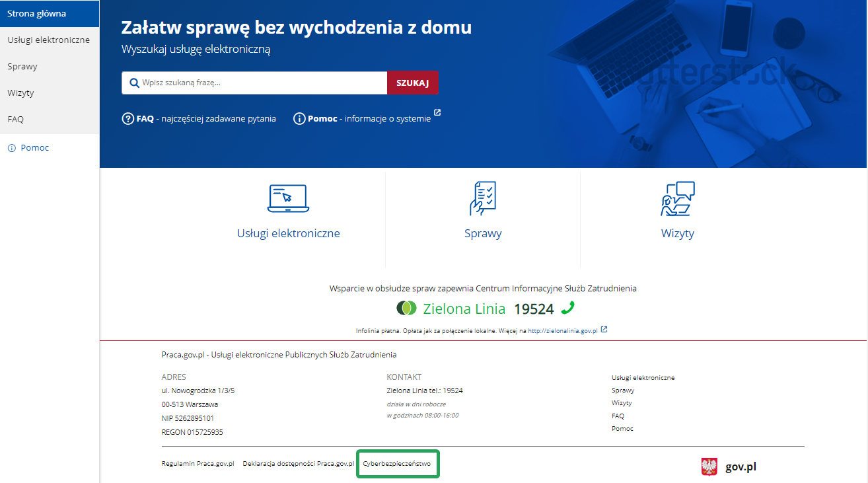The width and height of the screenshot is (868, 483).
Task: Click the laptop icon for Usługi elektroniczne
Action: [x=289, y=198]
